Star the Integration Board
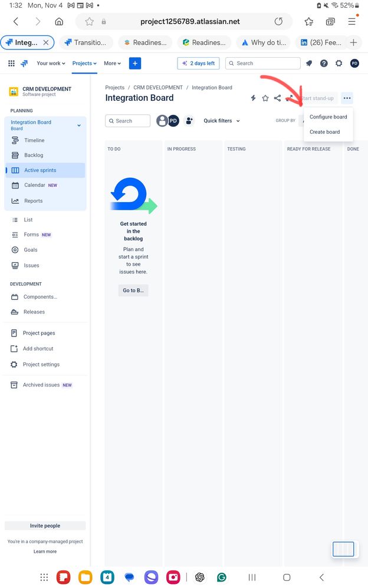Screen dimensions: 368x588 point(265,98)
